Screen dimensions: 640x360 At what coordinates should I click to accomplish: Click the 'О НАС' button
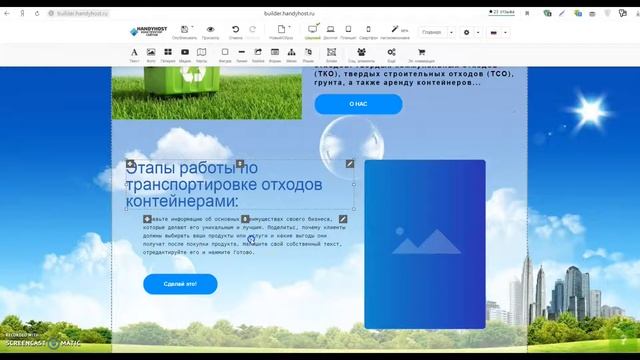358,104
